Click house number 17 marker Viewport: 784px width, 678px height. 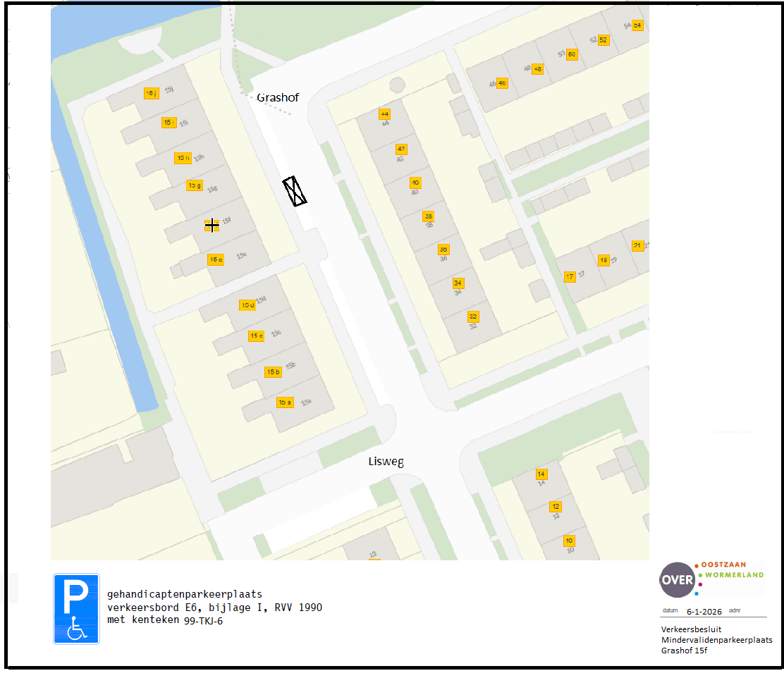[570, 277]
